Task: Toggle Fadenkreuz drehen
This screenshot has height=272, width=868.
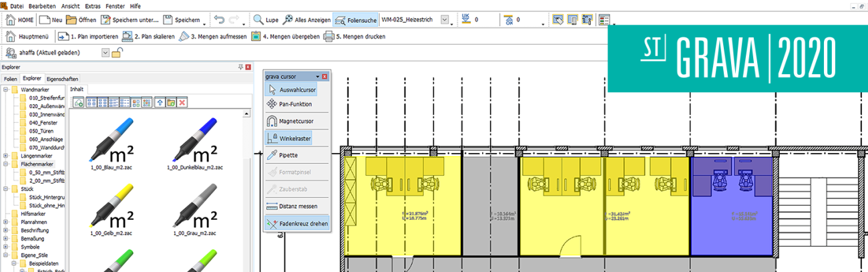Action: tap(297, 223)
